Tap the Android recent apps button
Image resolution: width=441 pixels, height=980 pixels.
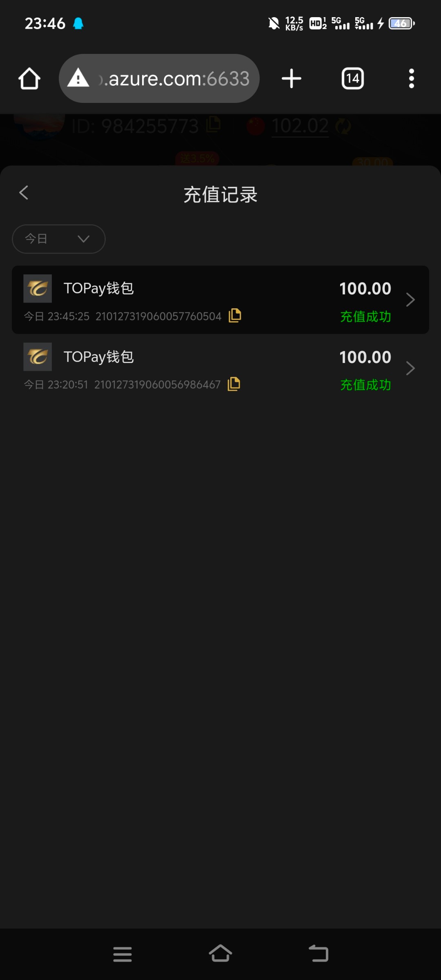pyautogui.click(x=122, y=954)
